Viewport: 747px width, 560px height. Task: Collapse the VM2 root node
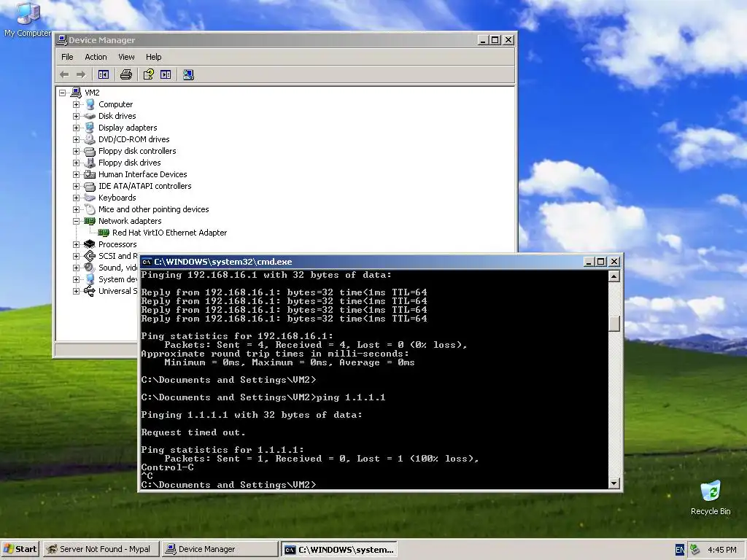click(63, 93)
